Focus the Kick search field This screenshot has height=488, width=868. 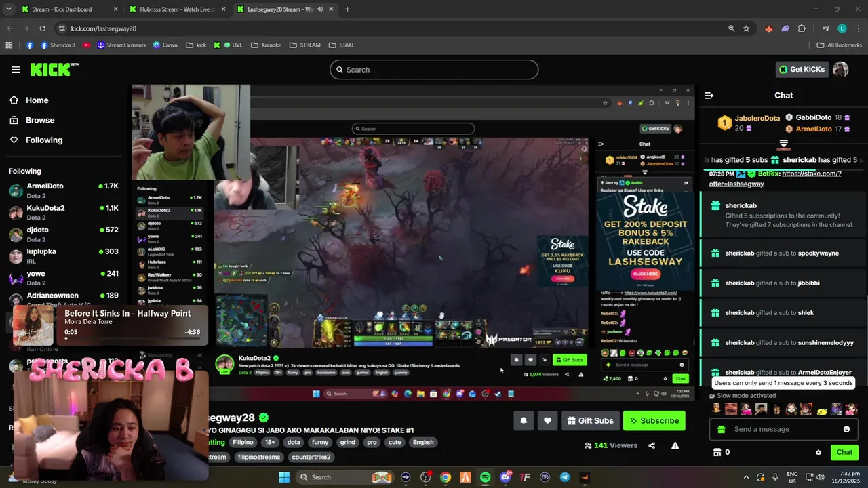pyautogui.click(x=434, y=70)
